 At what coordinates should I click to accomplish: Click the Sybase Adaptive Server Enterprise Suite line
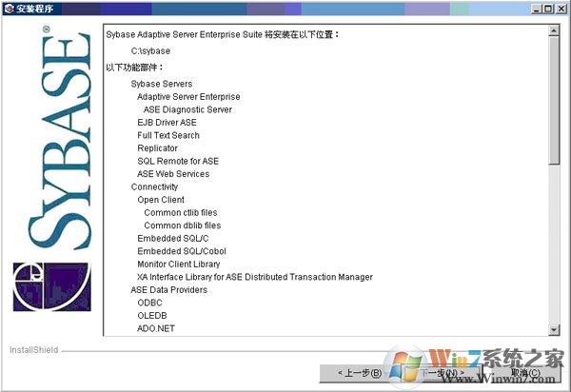click(x=223, y=34)
